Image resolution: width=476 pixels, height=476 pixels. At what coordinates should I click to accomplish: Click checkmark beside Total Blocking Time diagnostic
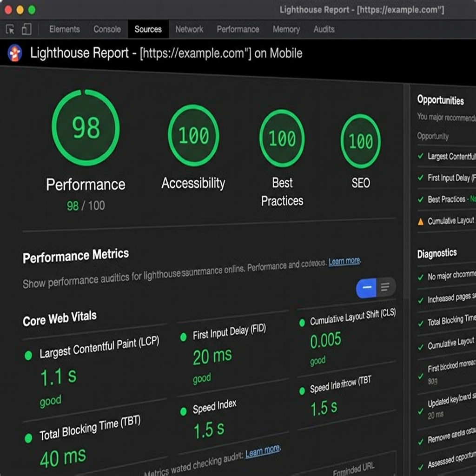point(420,324)
